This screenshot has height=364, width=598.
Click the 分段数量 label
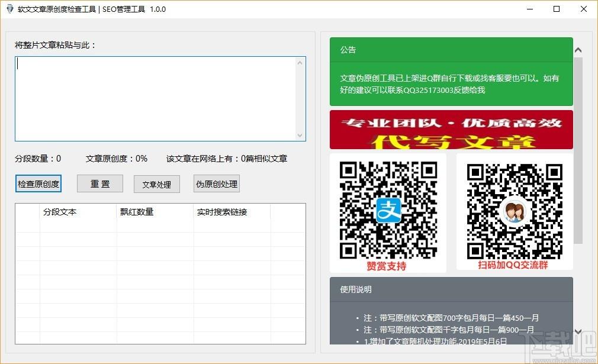point(38,159)
